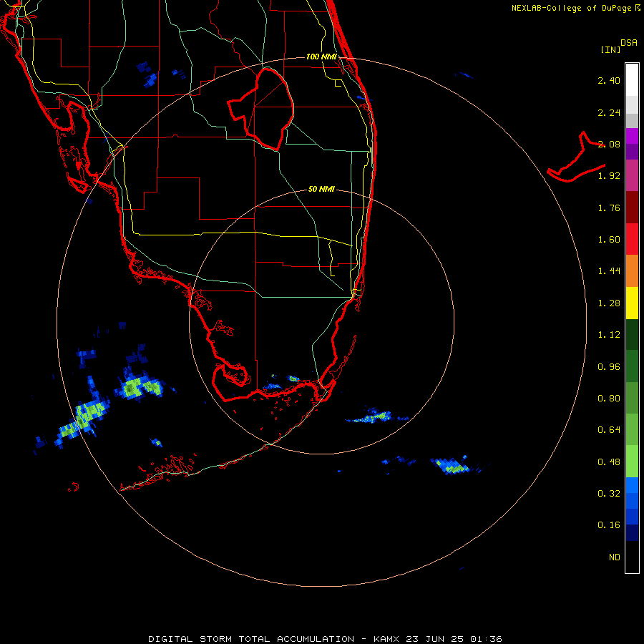Click the 2.40 legend value
Viewport: 644px width, 644px height.
(609, 80)
